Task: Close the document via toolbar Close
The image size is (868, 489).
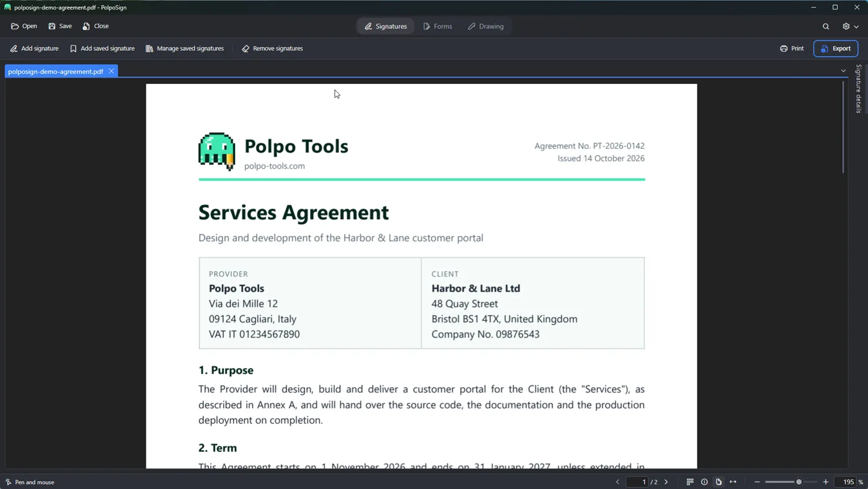Action: 95,26
